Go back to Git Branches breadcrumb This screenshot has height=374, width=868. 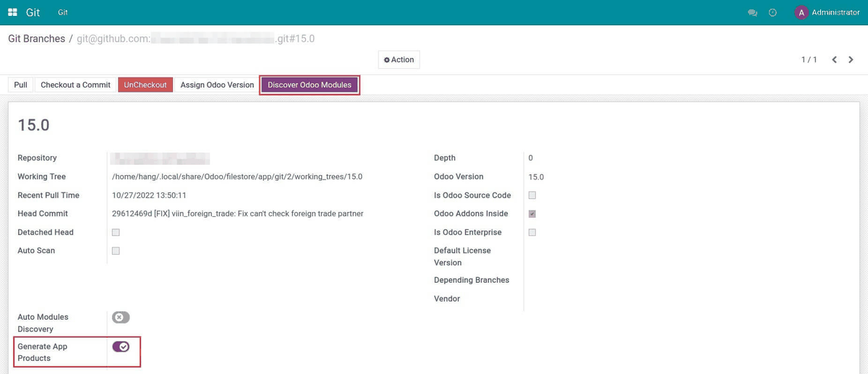[36, 38]
